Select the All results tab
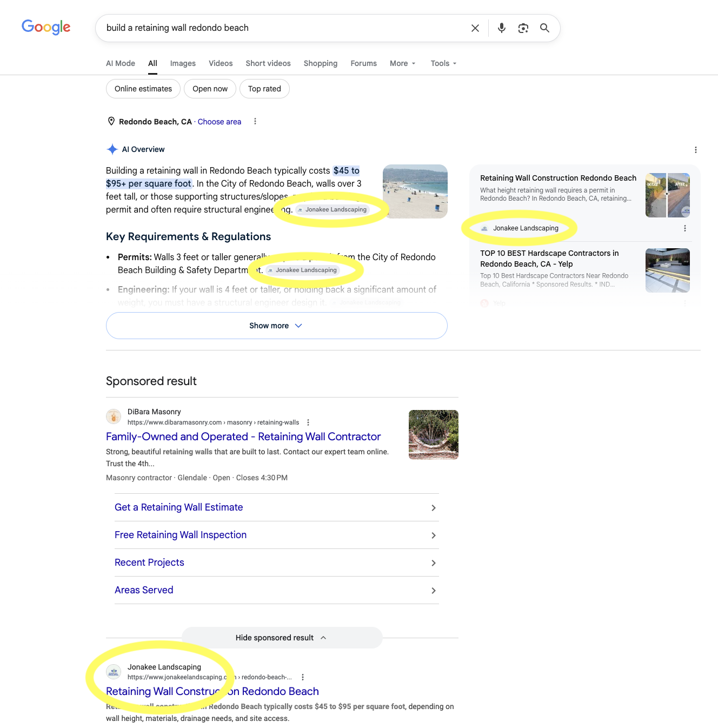The image size is (718, 728). pos(153,63)
